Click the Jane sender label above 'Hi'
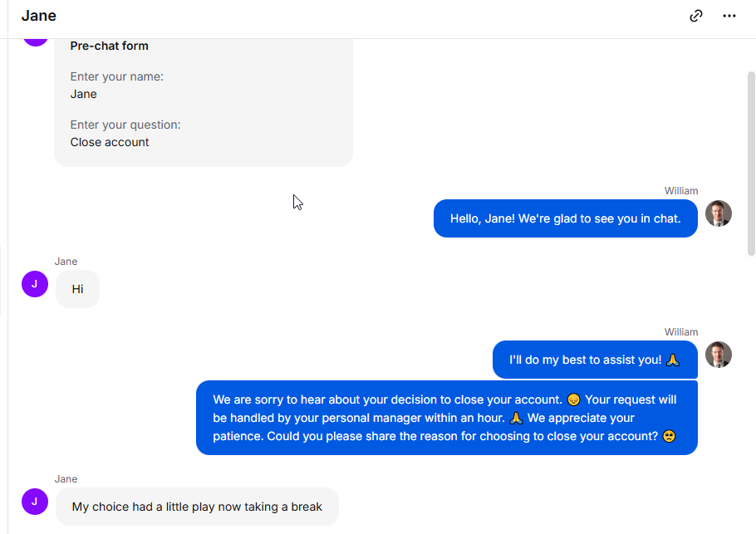The width and height of the screenshot is (756, 534). point(66,262)
